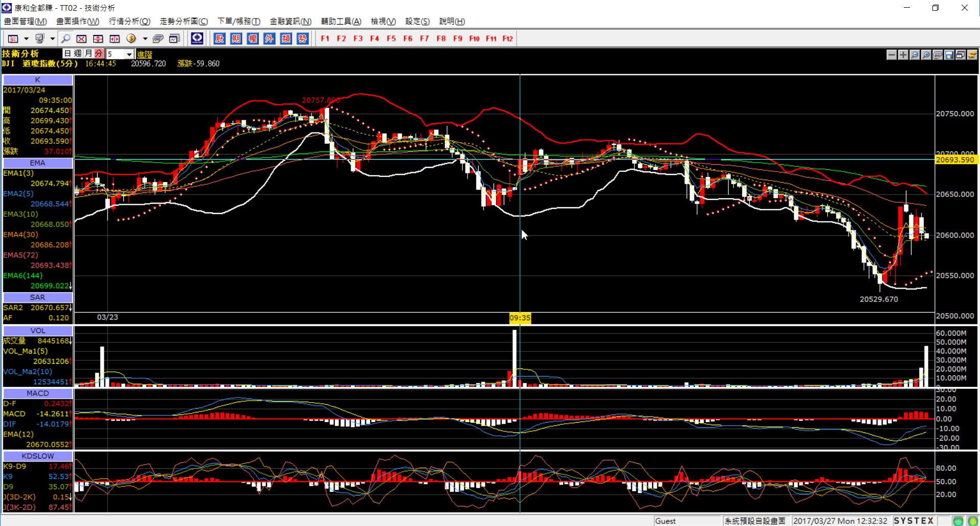This screenshot has width=980, height=526.
Task: Click the minus shrink chart button
Action: 892,55
